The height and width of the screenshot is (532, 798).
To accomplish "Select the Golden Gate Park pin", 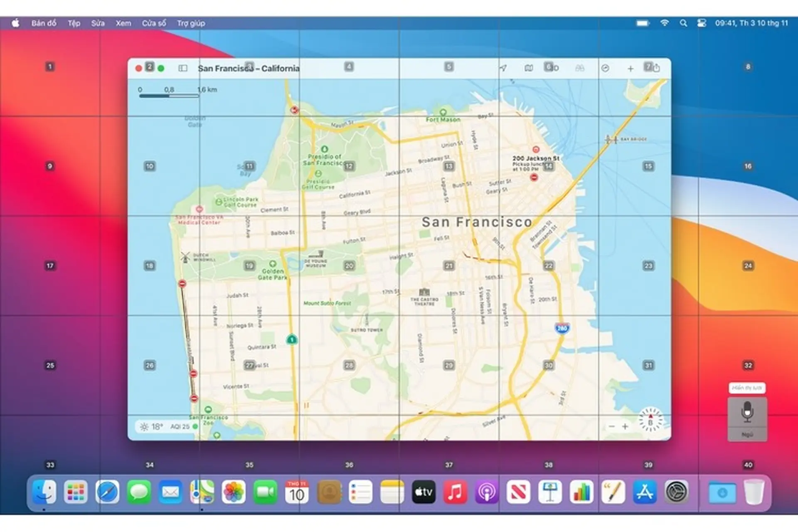I will [x=273, y=264].
